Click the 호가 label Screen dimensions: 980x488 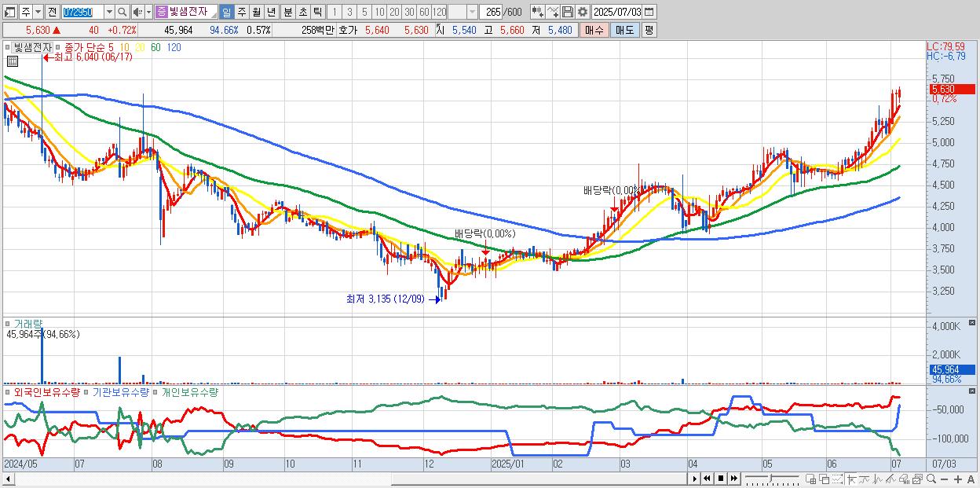coord(347,30)
